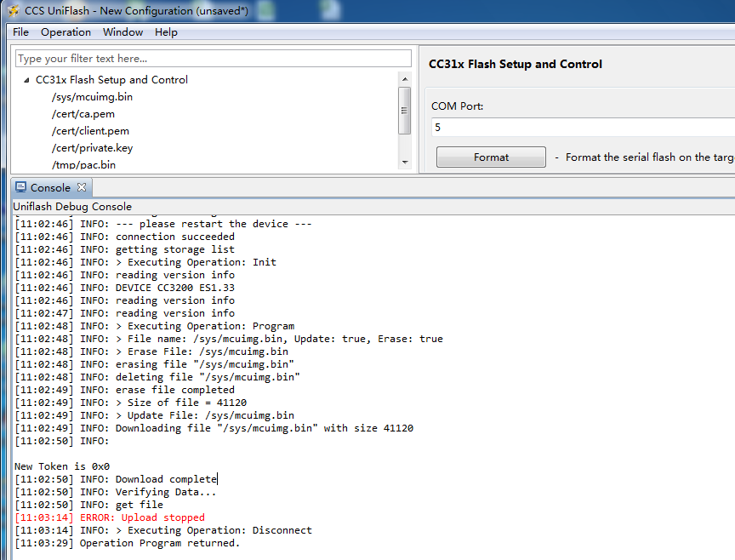735x560 pixels.
Task: Open the Window menu
Action: click(x=122, y=31)
